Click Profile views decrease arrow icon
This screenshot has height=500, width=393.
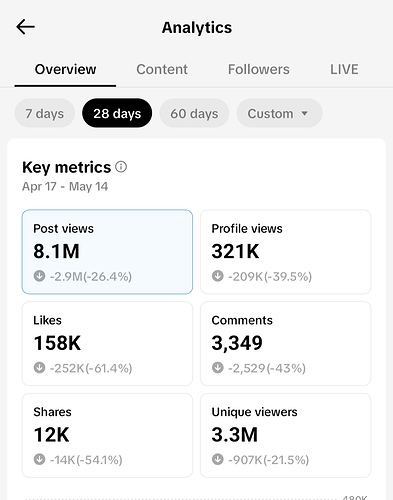(218, 276)
